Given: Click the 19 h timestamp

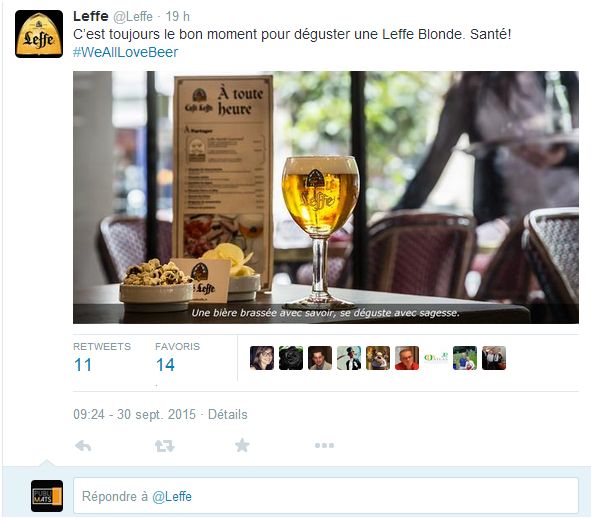Looking at the screenshot, I should [177, 17].
